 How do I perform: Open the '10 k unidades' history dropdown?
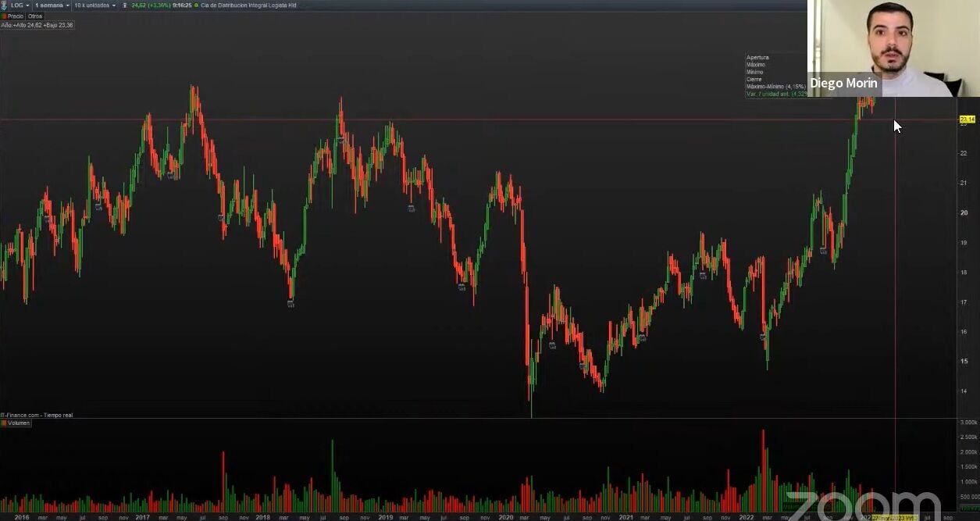pyautogui.click(x=95, y=5)
